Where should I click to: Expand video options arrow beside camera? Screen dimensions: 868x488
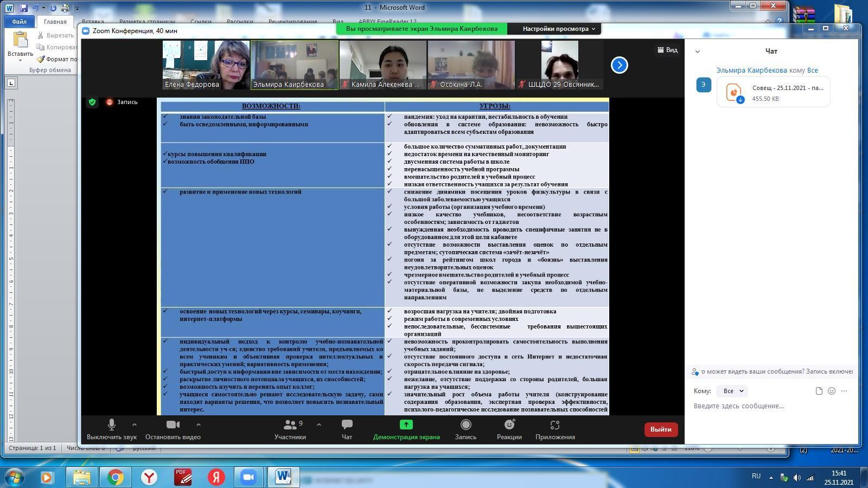click(x=198, y=425)
